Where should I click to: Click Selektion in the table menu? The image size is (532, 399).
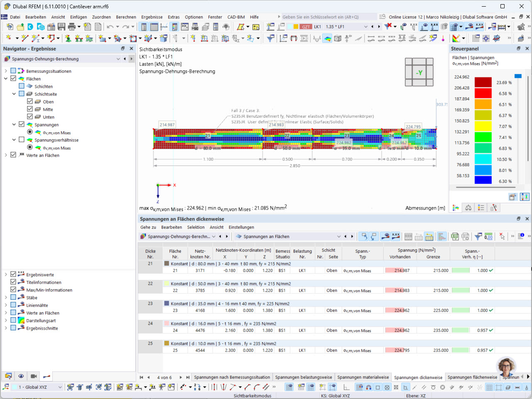pos(196,227)
